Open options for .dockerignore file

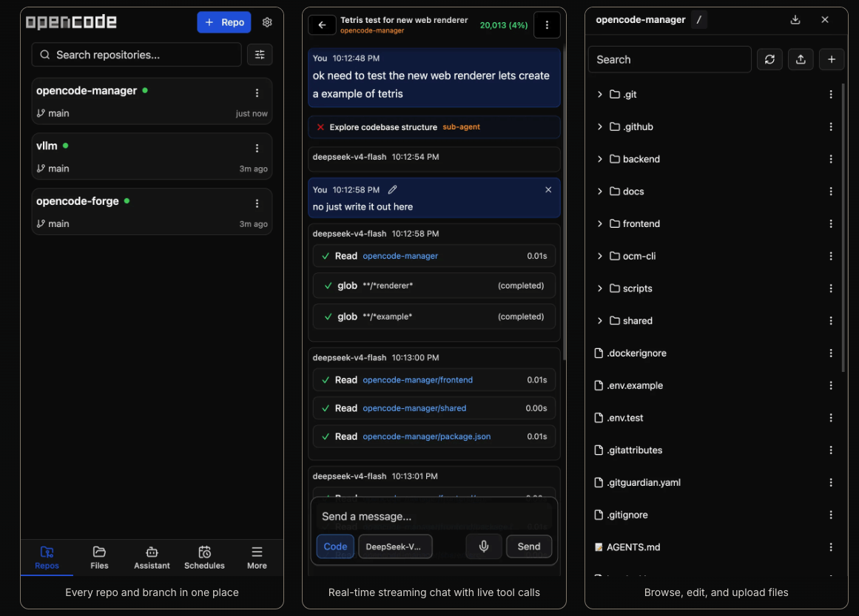click(x=831, y=353)
